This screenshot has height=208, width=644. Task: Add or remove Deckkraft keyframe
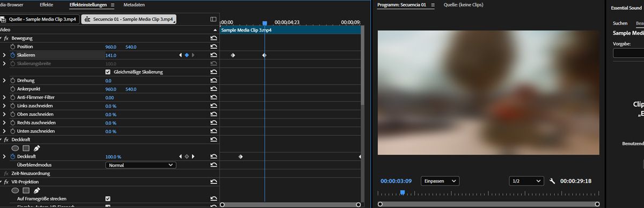pyautogui.click(x=187, y=157)
